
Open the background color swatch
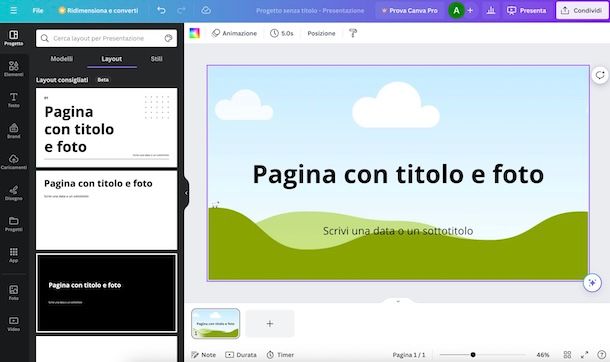pyautogui.click(x=194, y=33)
